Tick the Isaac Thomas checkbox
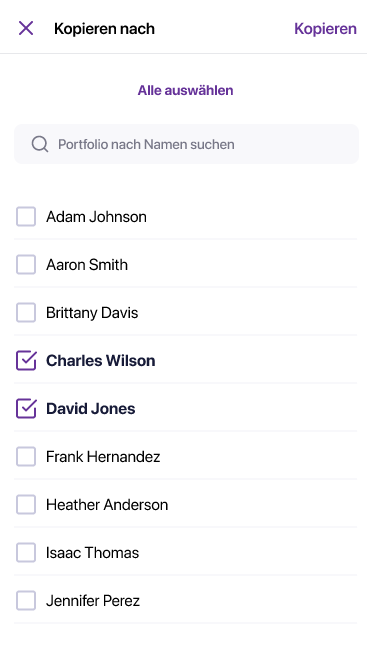This screenshot has height=649, width=367. click(x=26, y=553)
